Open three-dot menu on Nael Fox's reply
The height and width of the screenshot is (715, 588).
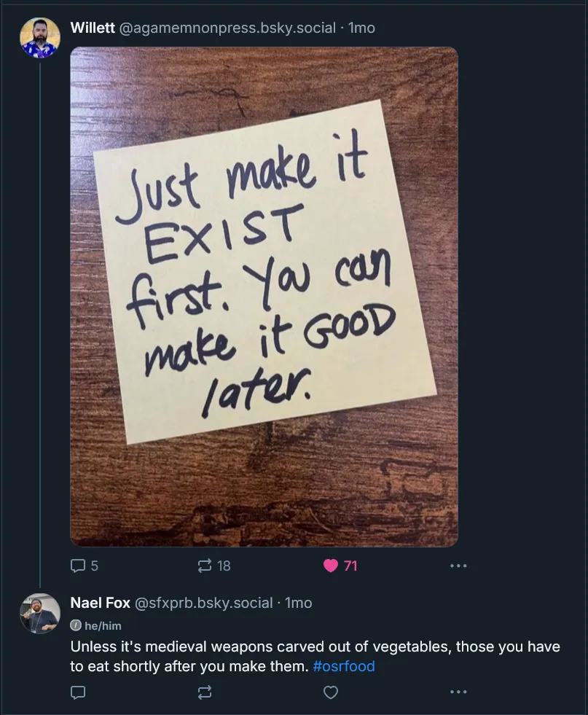click(x=458, y=692)
